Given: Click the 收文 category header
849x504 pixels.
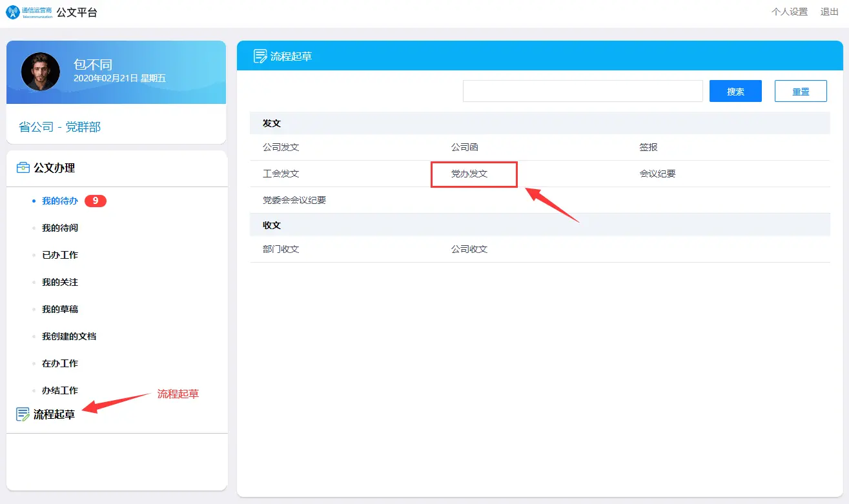Looking at the screenshot, I should point(272,225).
